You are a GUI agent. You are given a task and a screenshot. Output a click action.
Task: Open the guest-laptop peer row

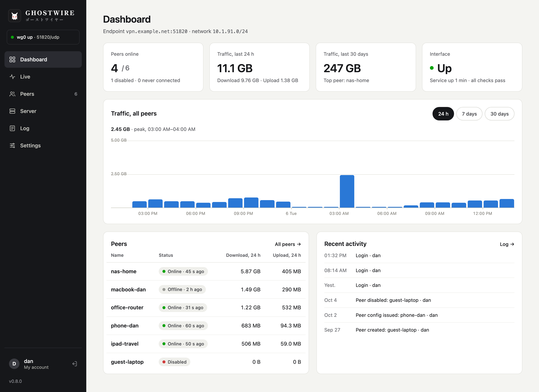click(x=206, y=362)
